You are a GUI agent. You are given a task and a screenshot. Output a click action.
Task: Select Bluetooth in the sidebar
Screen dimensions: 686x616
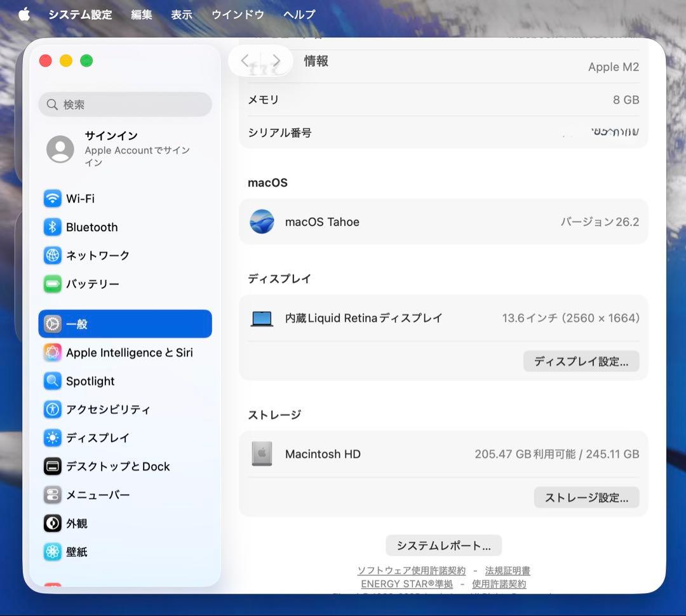[x=91, y=227]
